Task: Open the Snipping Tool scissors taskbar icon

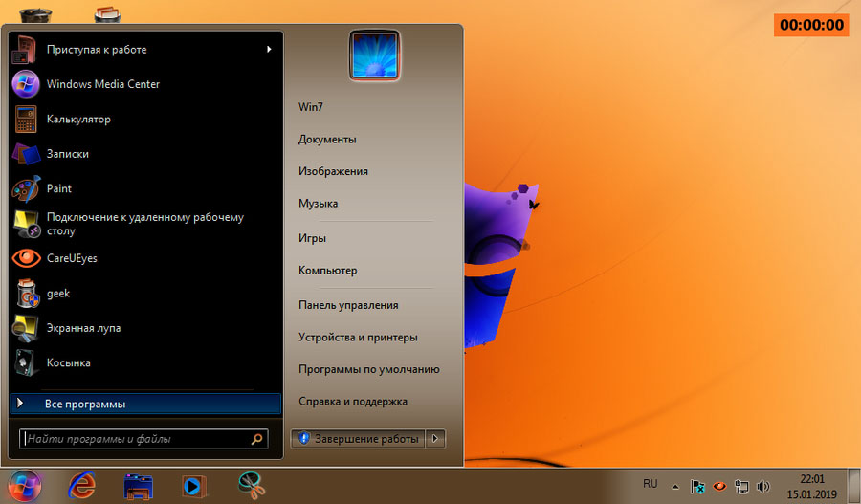Action: click(252, 486)
